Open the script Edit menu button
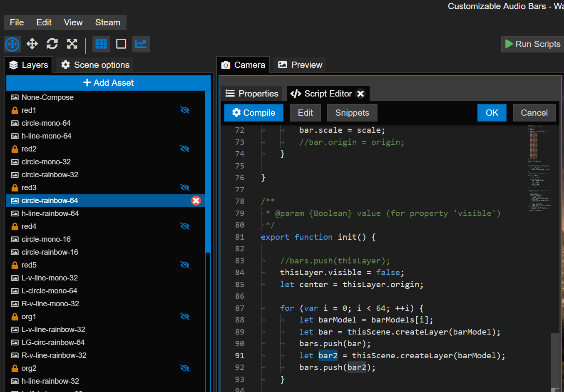 click(x=306, y=113)
